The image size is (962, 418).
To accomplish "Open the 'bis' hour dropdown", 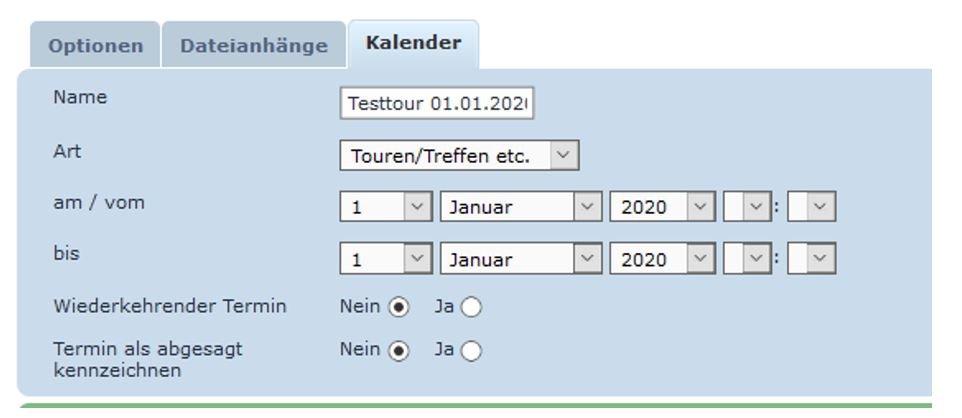I will 747,259.
